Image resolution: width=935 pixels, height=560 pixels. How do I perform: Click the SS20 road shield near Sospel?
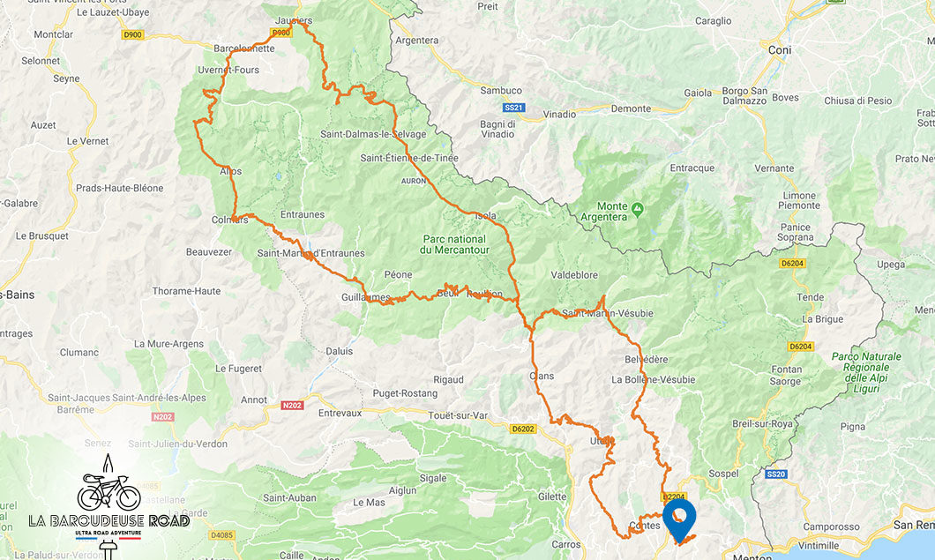point(776,474)
